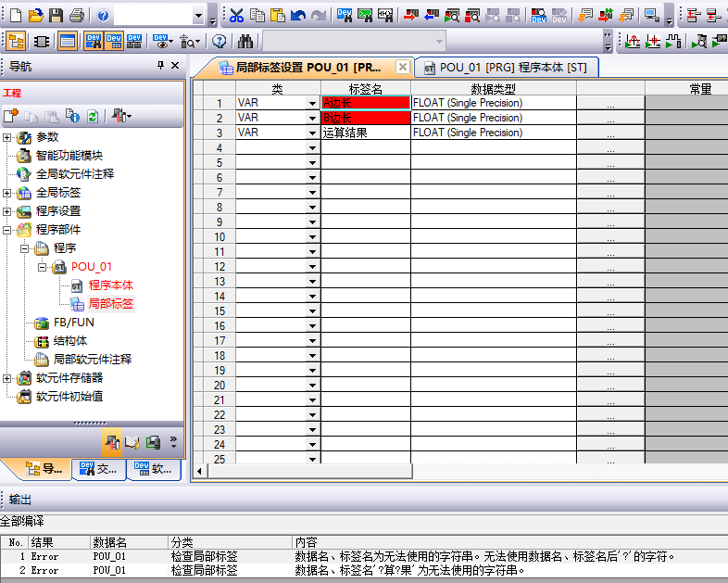Viewport: 728px width, 583px height.
Task: Click the red A边长 label name cell
Action: pos(365,104)
